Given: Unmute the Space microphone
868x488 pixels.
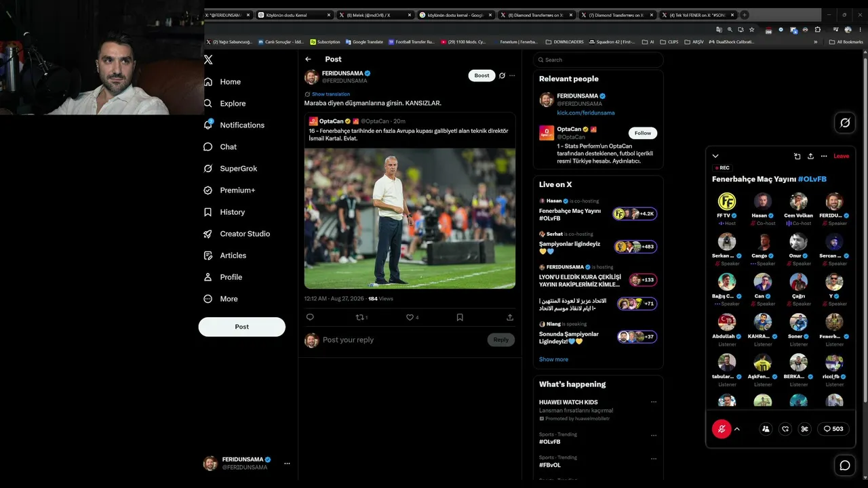Looking at the screenshot, I should click(722, 429).
